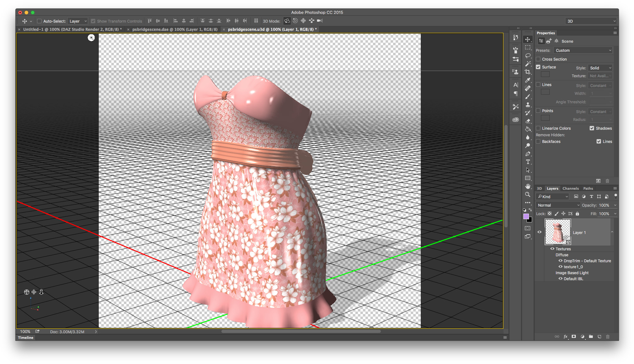Switch to the Channels tab
The width and height of the screenshot is (634, 364).
pyautogui.click(x=570, y=188)
